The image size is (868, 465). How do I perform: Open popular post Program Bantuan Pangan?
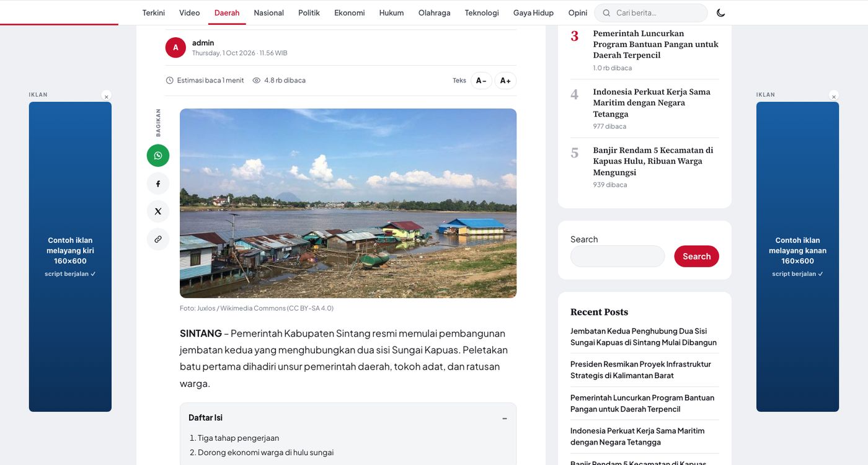coord(655,45)
